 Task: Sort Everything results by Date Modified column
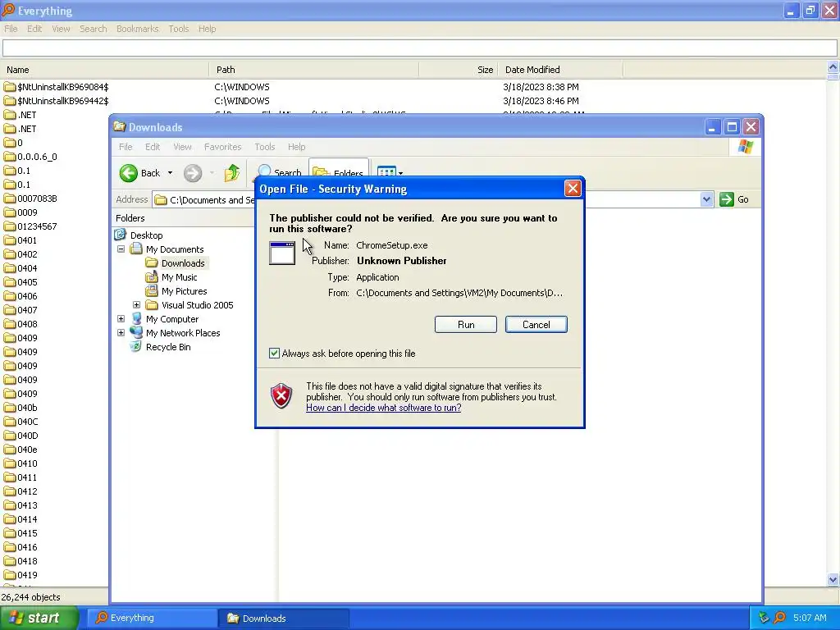point(561,70)
